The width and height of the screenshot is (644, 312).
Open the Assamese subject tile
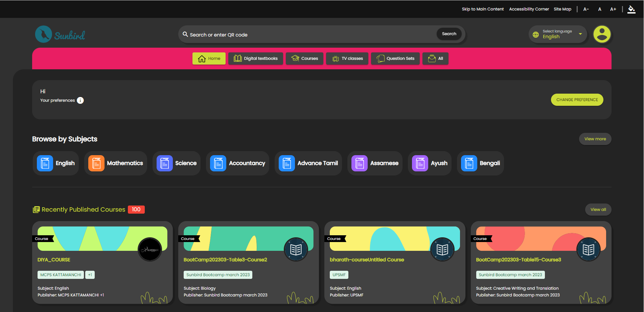pos(375,163)
